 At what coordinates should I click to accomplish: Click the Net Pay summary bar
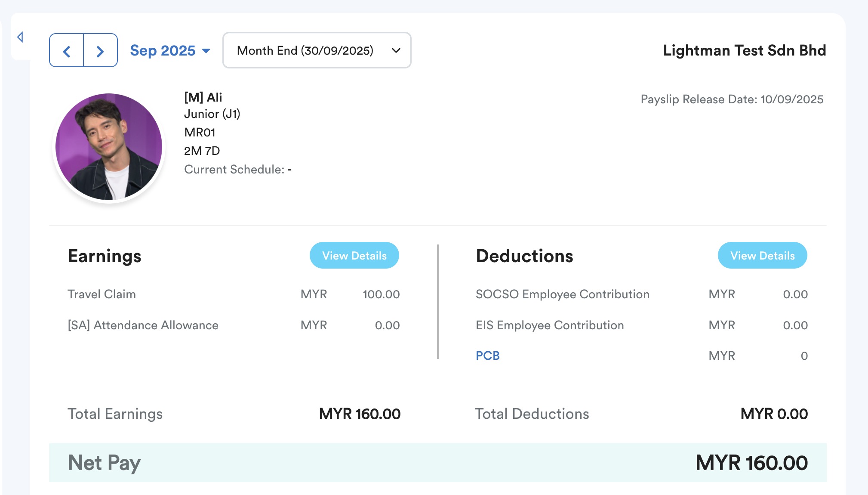point(437,462)
